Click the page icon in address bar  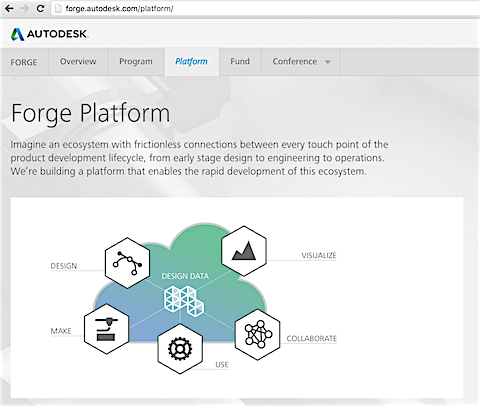[58, 8]
